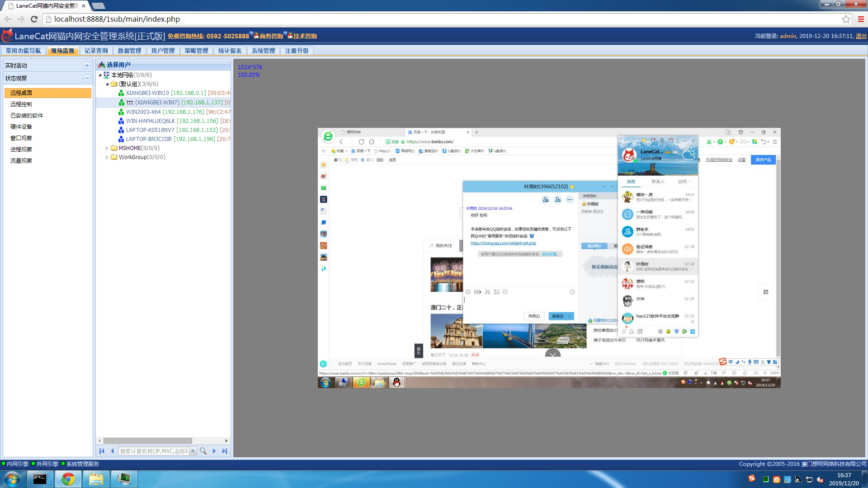
Task: Open the Chrome hamburger menu
Action: tap(861, 19)
